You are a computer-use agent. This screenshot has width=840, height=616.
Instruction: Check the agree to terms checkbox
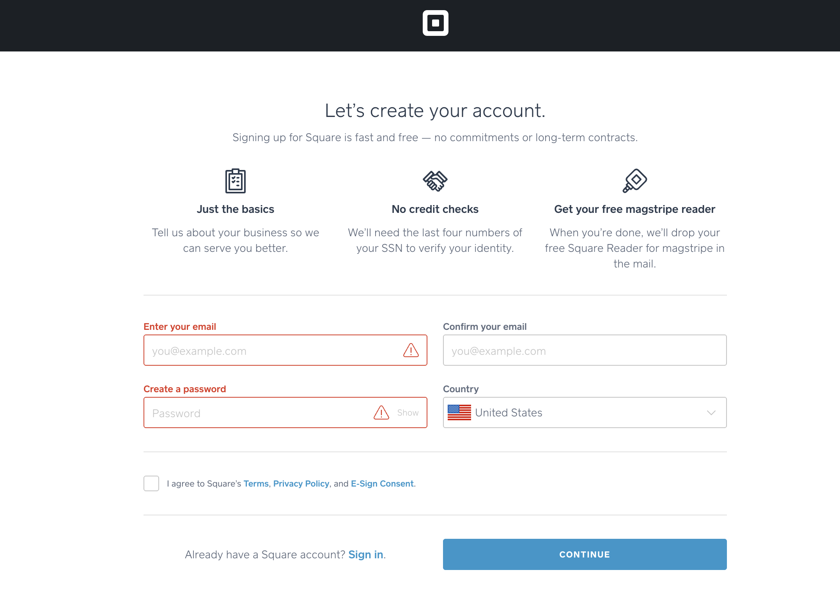[151, 483]
